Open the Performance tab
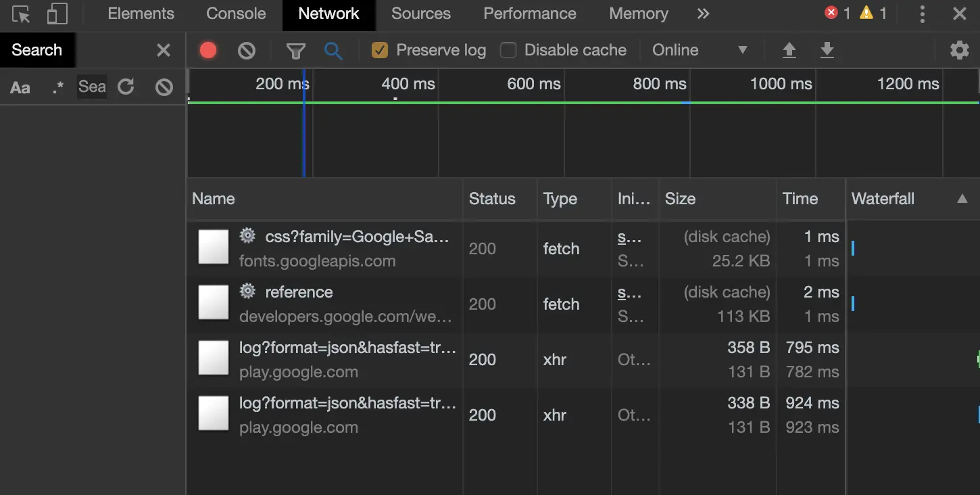The width and height of the screenshot is (980, 495). pyautogui.click(x=530, y=14)
